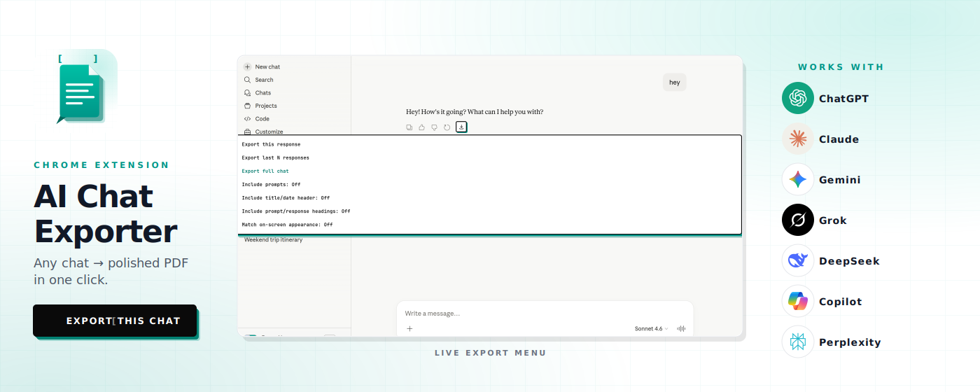Click the ChatGPT logo icon
The image size is (980, 392).
click(x=798, y=98)
